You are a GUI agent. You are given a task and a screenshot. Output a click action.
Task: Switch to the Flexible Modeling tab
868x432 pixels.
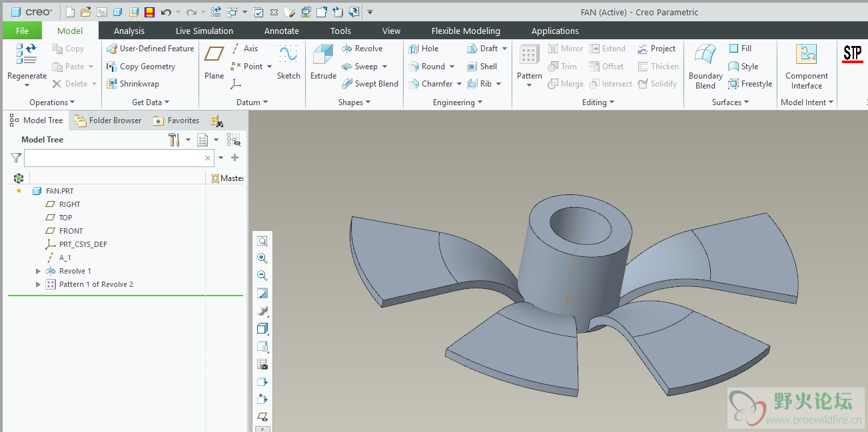pos(466,31)
